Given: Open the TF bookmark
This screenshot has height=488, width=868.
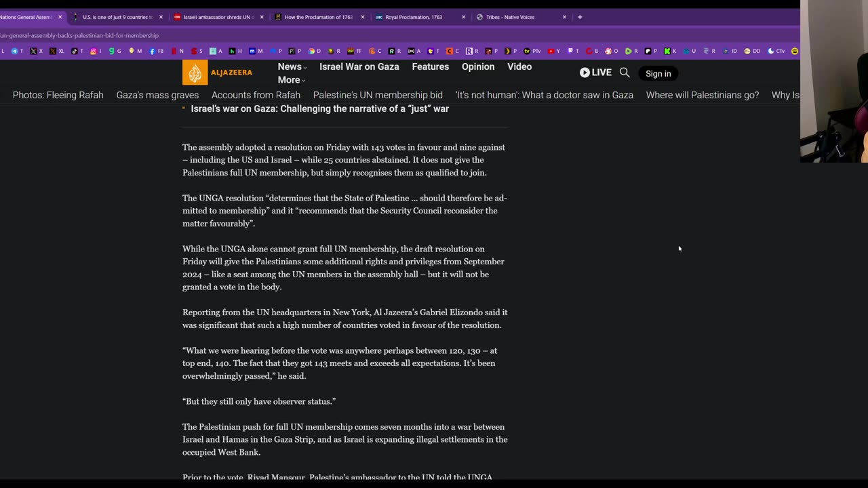Looking at the screenshot, I should [354, 51].
